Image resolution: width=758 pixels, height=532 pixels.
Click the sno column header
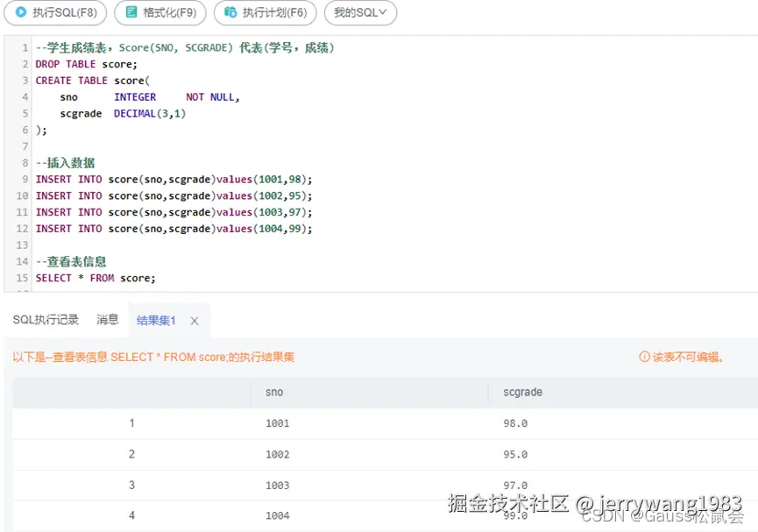point(274,393)
